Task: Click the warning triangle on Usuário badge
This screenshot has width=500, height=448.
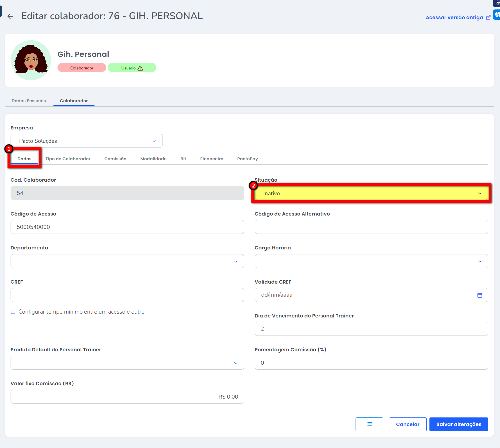Action: click(140, 68)
